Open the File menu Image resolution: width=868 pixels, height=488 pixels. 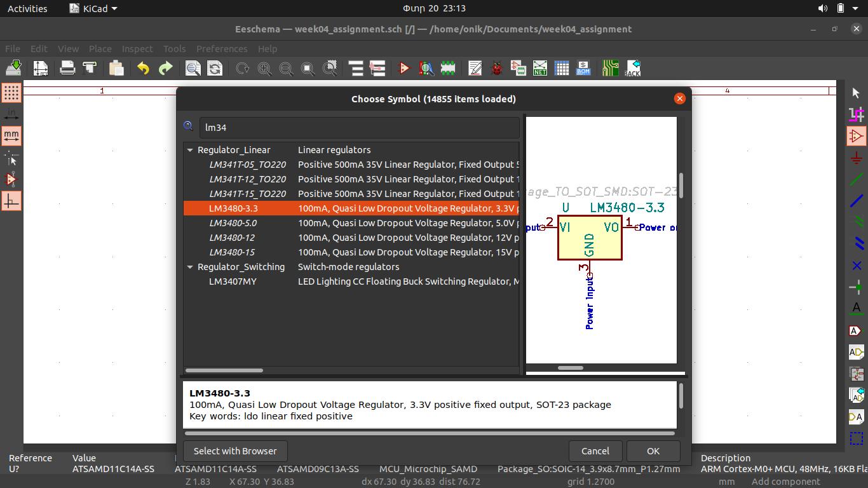[x=13, y=48]
